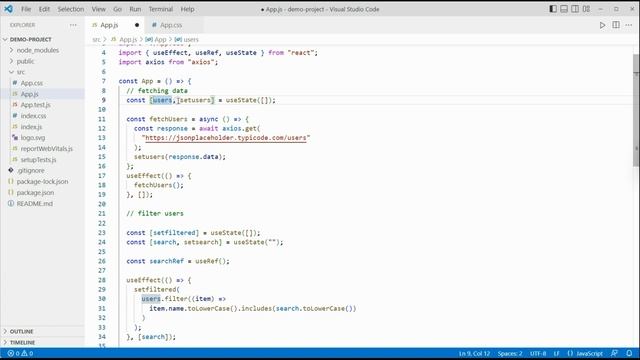Open the Selection menu
Image resolution: width=640 pixels, height=360 pixels.
tap(71, 9)
